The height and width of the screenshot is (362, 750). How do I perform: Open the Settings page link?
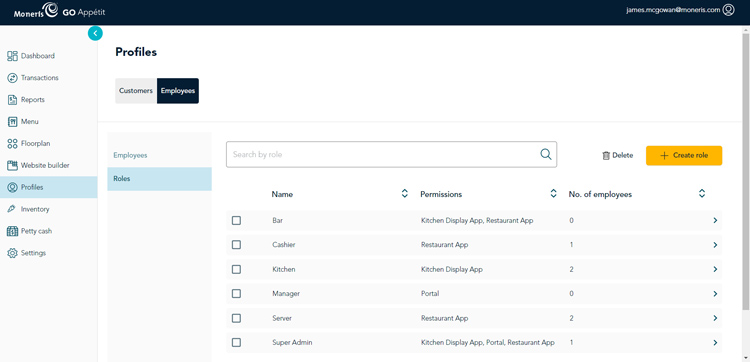tap(33, 253)
